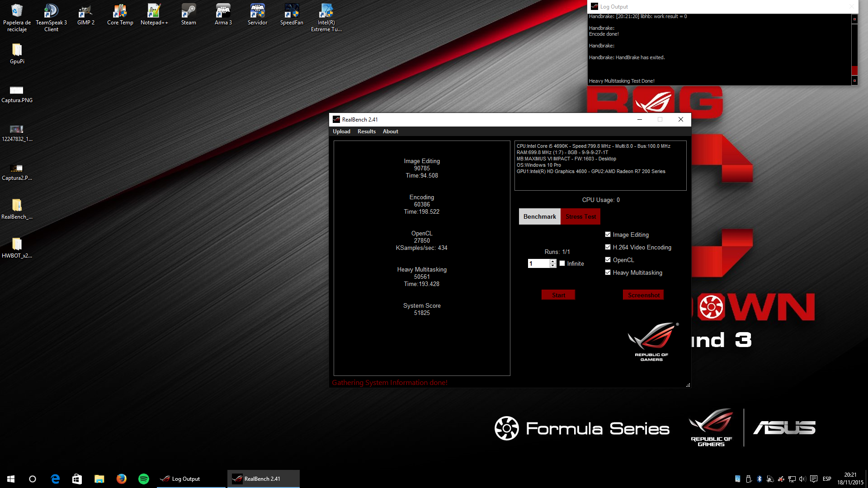
Task: Switch to the Benchmark tab
Action: coord(539,216)
